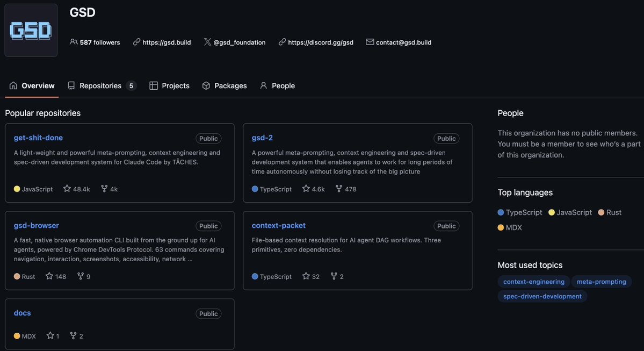Click the star icon showing 148
The height and width of the screenshot is (351, 644).
[x=49, y=276]
